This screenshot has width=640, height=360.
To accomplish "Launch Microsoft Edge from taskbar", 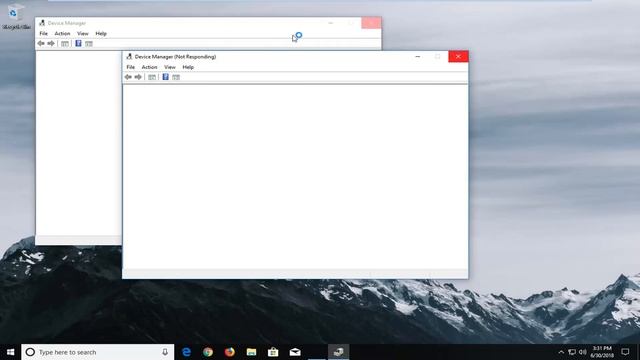I will point(187,352).
